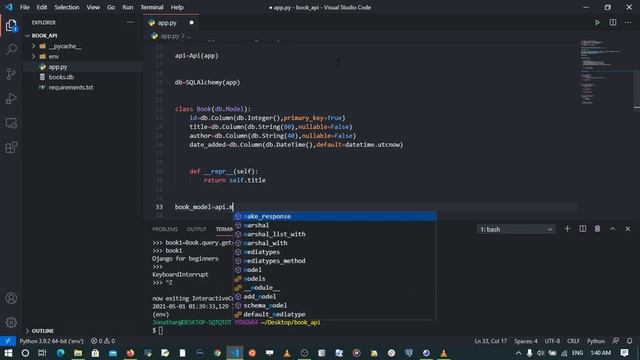This screenshot has height=360, width=640.
Task: Open Accounts menu icon
Action: [11, 298]
